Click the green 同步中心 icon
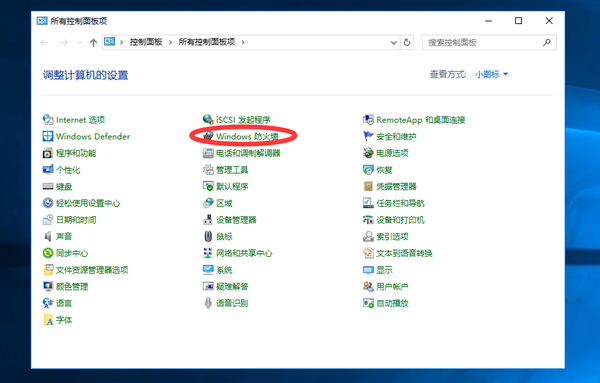Image resolution: width=600 pixels, height=383 pixels. [48, 253]
